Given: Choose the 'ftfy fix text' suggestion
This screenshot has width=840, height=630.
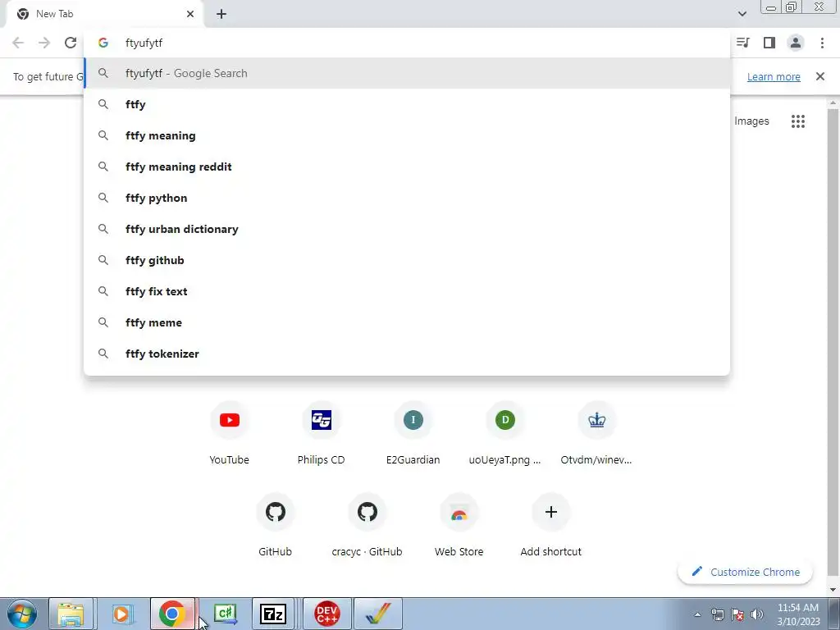Looking at the screenshot, I should point(407,291).
